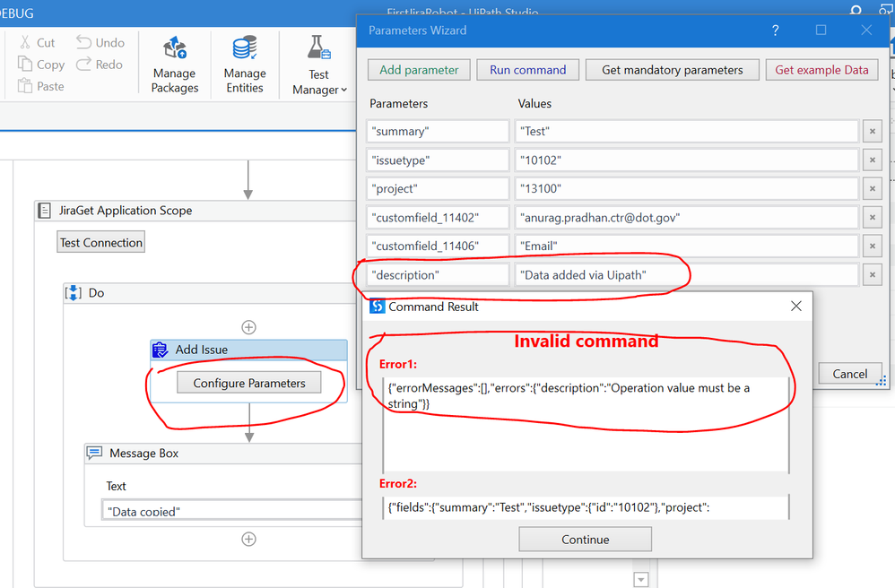Screen dimensions: 895x588
Task: Open help in Parameters Wizard title bar
Action: click(775, 30)
